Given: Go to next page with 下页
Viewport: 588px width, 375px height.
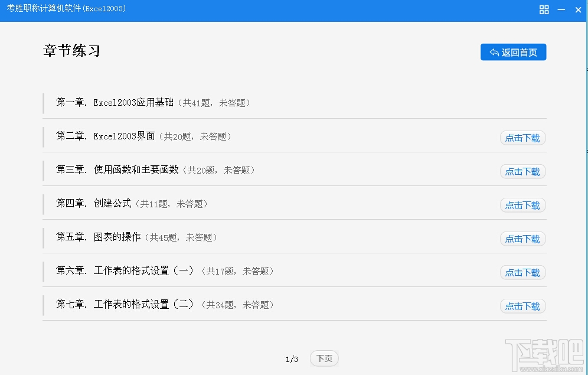Looking at the screenshot, I should (324, 358).
